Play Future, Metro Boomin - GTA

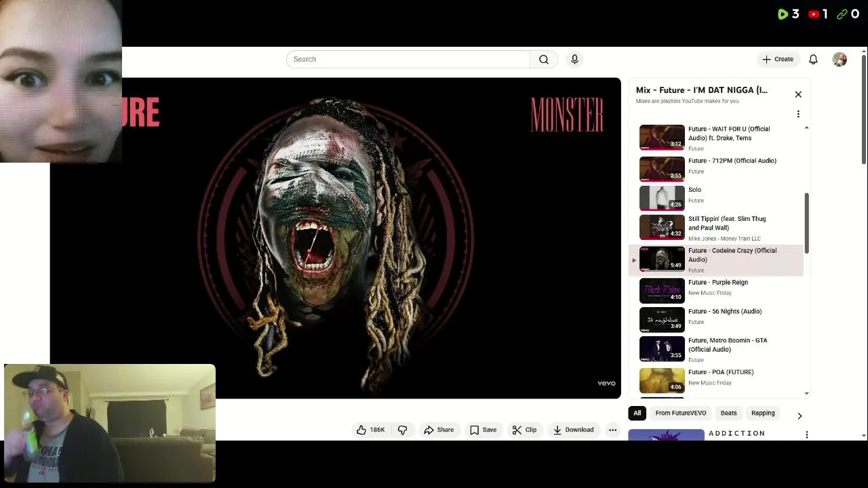tap(728, 345)
